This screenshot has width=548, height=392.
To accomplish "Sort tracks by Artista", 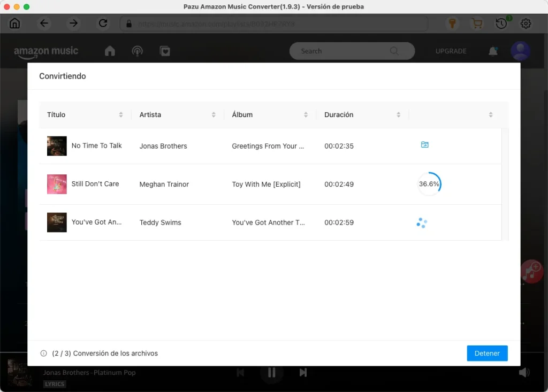I will [x=214, y=114].
